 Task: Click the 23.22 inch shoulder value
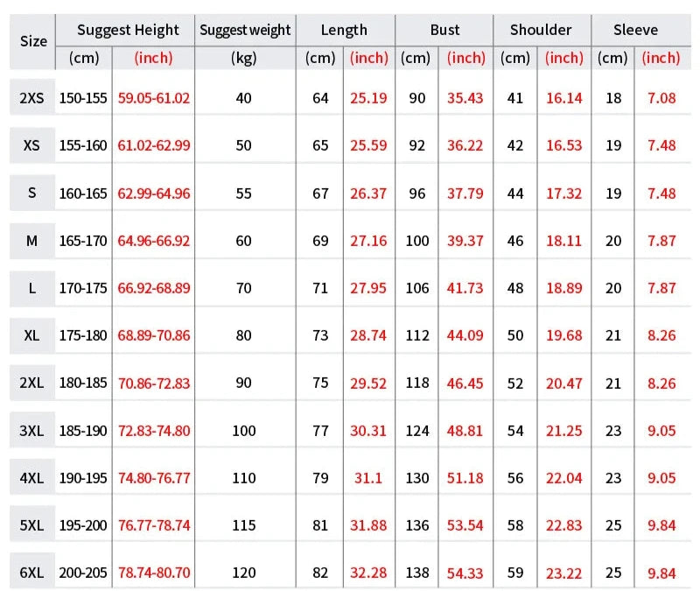coord(563,573)
